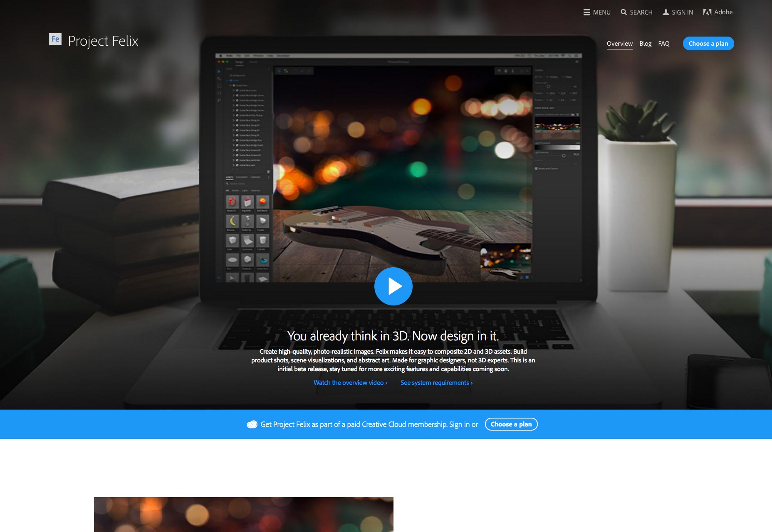Screen dimensions: 772x532
Task: Go to the FAQ page
Action: [663, 44]
